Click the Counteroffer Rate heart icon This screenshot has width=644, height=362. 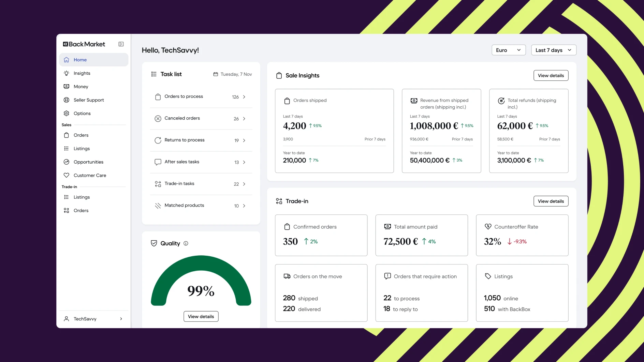[488, 227]
